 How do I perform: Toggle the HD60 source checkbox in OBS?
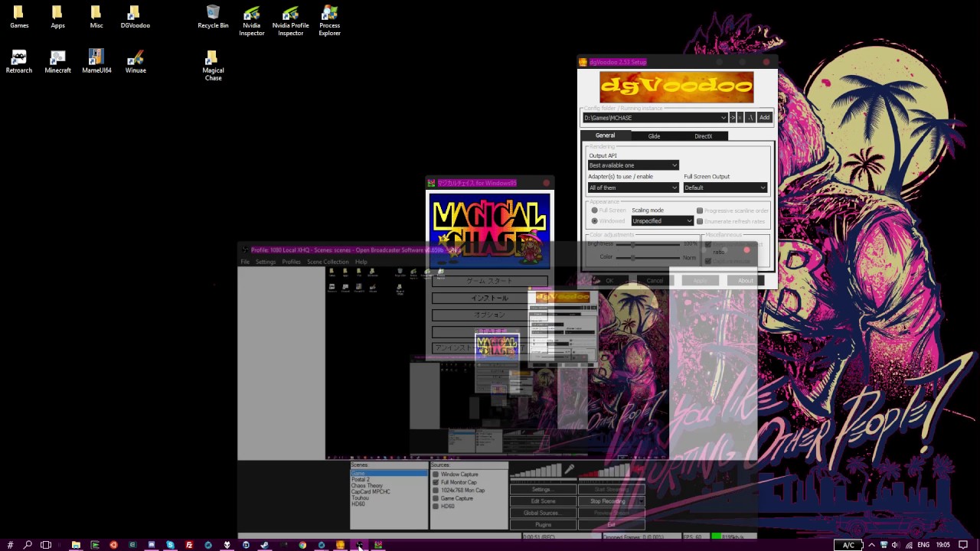[436, 506]
